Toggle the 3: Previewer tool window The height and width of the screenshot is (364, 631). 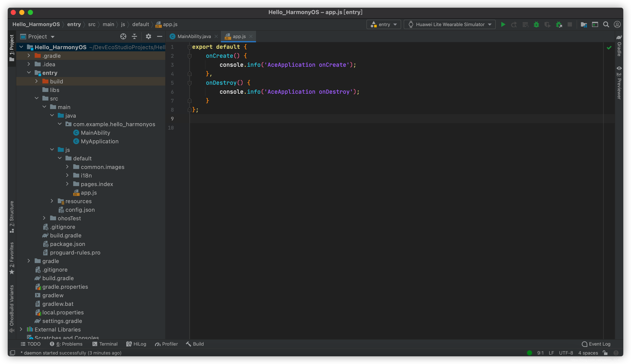click(619, 83)
